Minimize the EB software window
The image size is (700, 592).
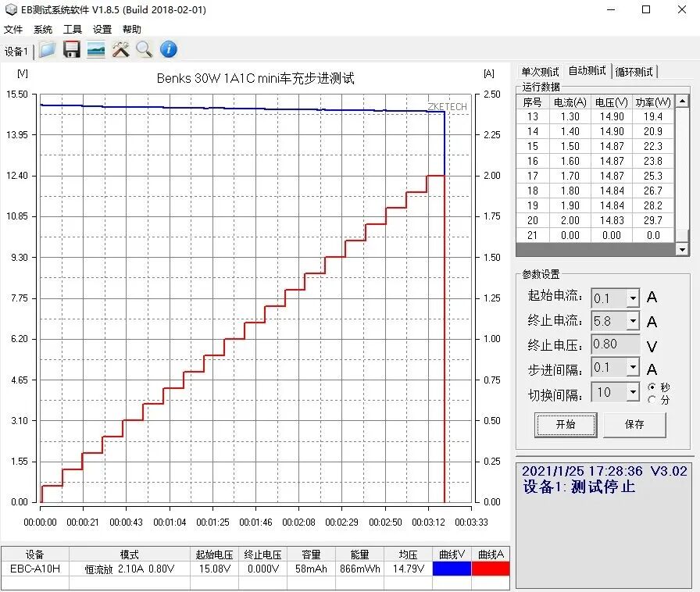[x=611, y=9]
